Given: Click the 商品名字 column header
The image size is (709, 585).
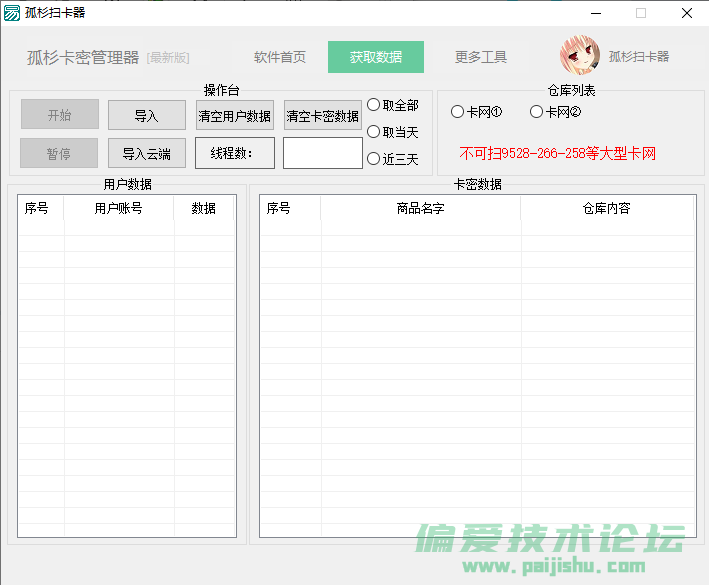Looking at the screenshot, I should pos(420,208).
